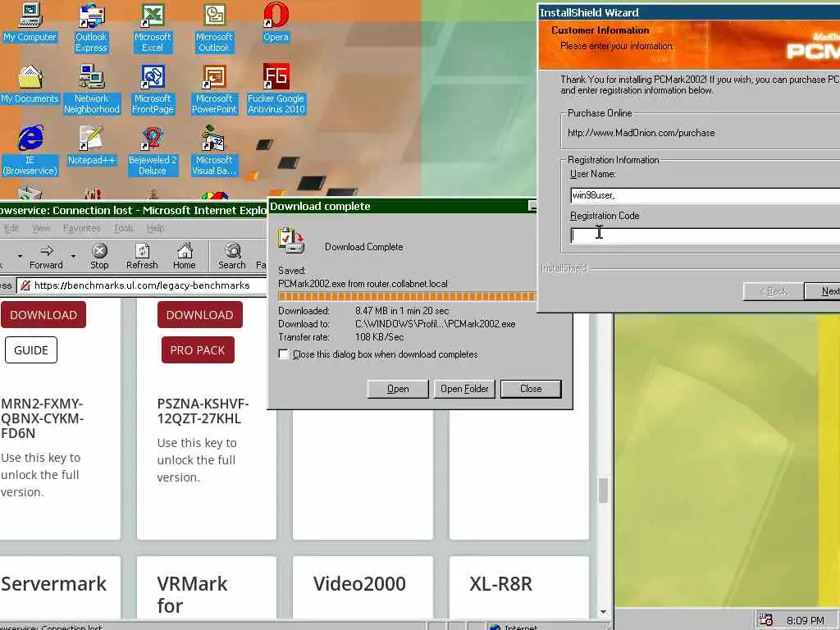Viewport: 840px width, 630px height.
Task: Click Open in Download complete dialog
Action: (x=398, y=389)
